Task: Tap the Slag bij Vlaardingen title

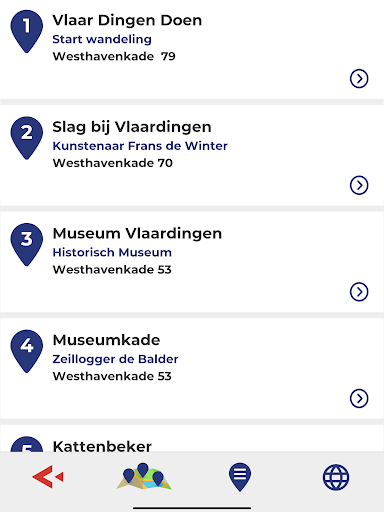Action: (132, 127)
